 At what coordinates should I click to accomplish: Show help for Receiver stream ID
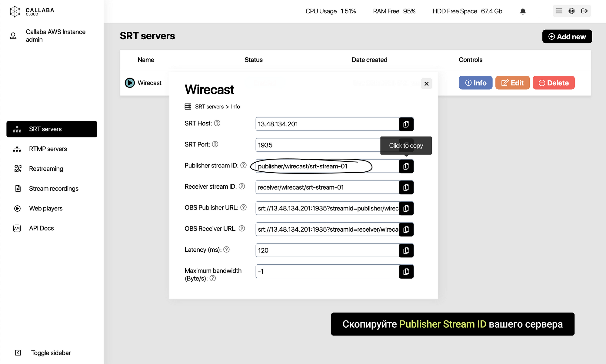(x=242, y=186)
